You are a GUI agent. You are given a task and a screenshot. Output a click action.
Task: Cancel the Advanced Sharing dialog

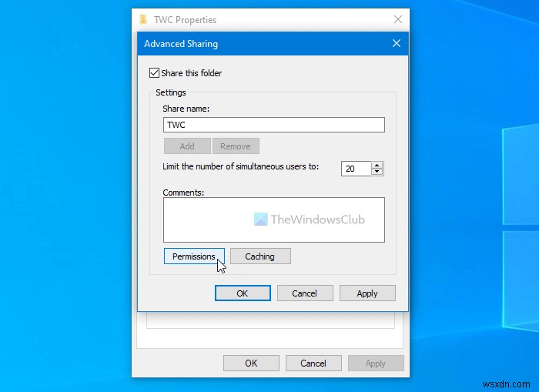305,293
